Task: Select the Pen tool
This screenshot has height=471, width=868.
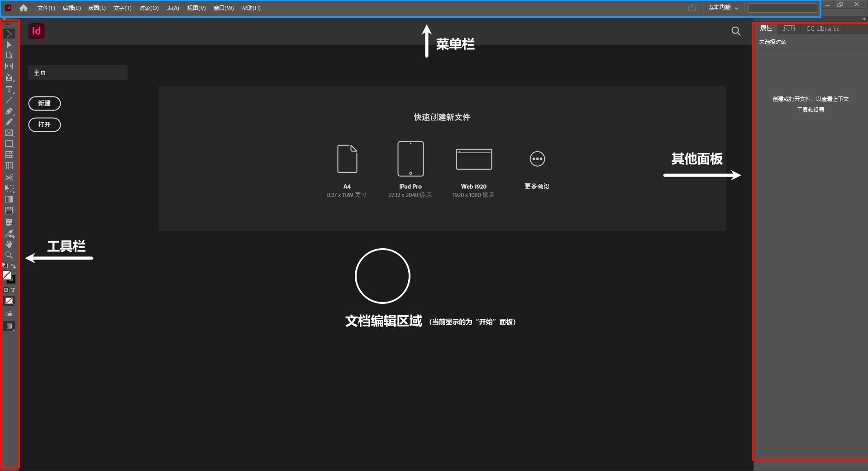Action: (x=9, y=111)
